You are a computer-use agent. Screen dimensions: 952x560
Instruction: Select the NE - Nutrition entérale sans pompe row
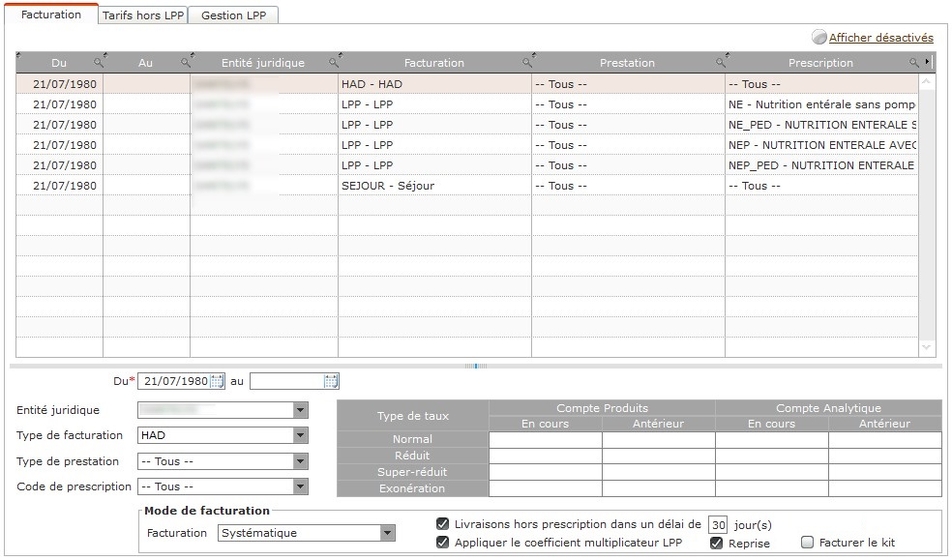(x=467, y=104)
